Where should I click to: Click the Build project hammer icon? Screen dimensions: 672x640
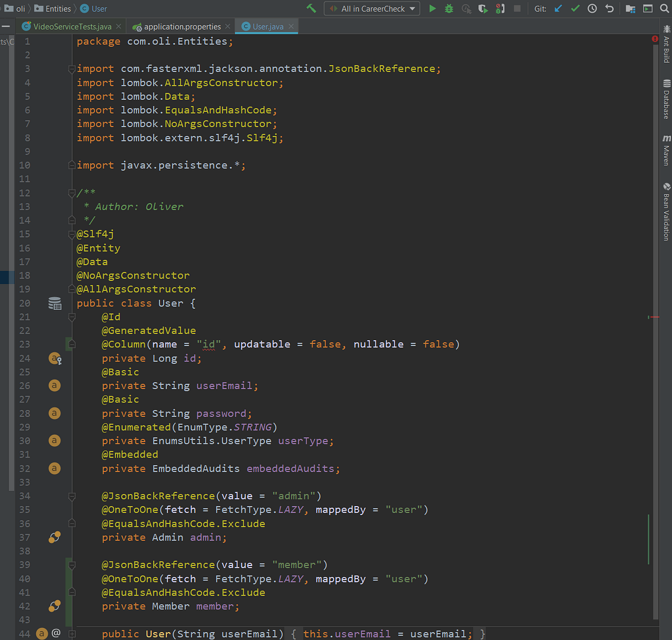[x=311, y=8]
